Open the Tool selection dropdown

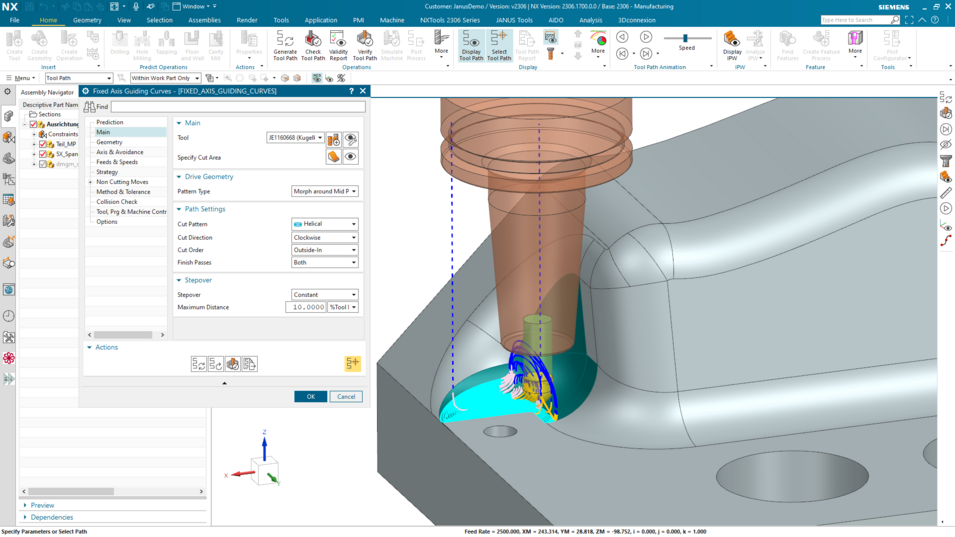pos(295,138)
